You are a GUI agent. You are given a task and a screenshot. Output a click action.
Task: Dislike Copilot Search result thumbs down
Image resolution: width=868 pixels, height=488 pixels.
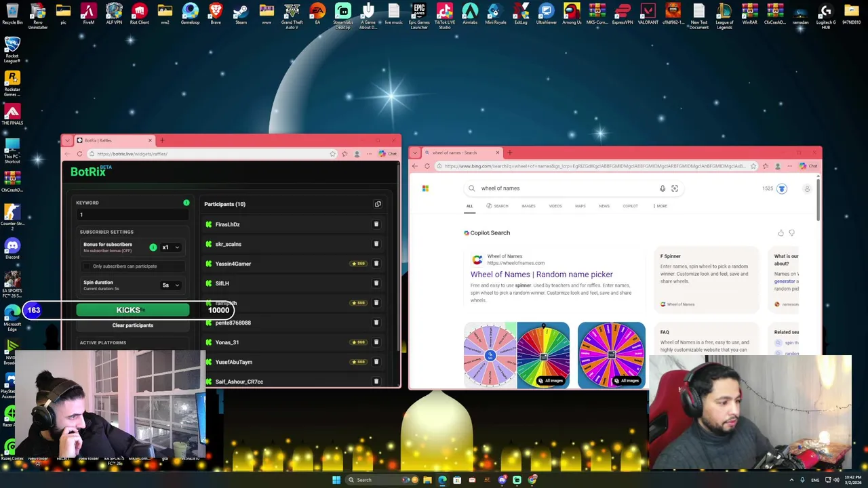791,233
